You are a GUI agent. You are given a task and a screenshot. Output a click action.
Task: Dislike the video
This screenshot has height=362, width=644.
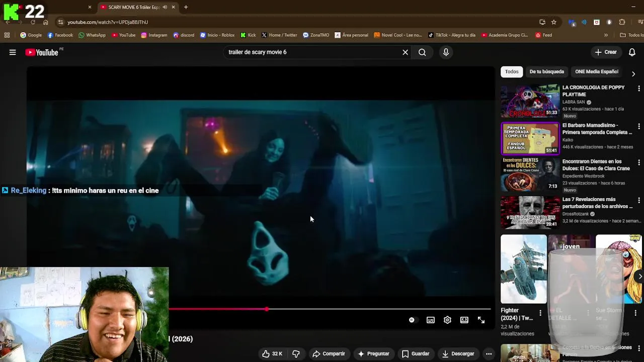pos(296,354)
